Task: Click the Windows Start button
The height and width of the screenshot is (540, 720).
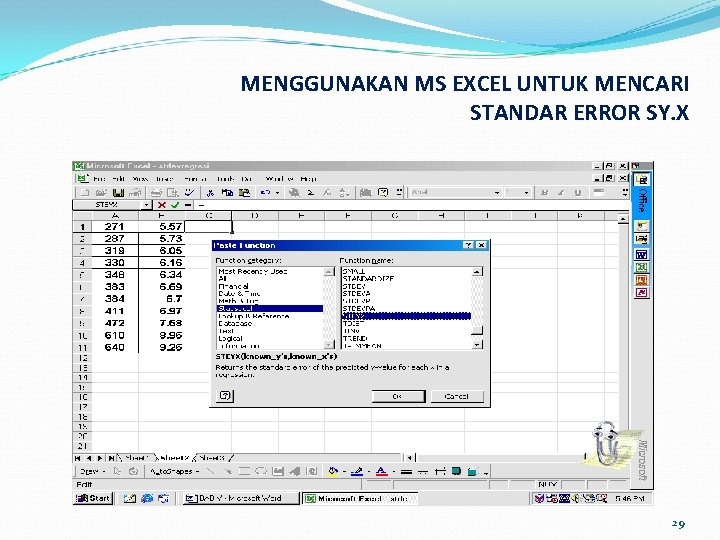Action: click(94, 498)
